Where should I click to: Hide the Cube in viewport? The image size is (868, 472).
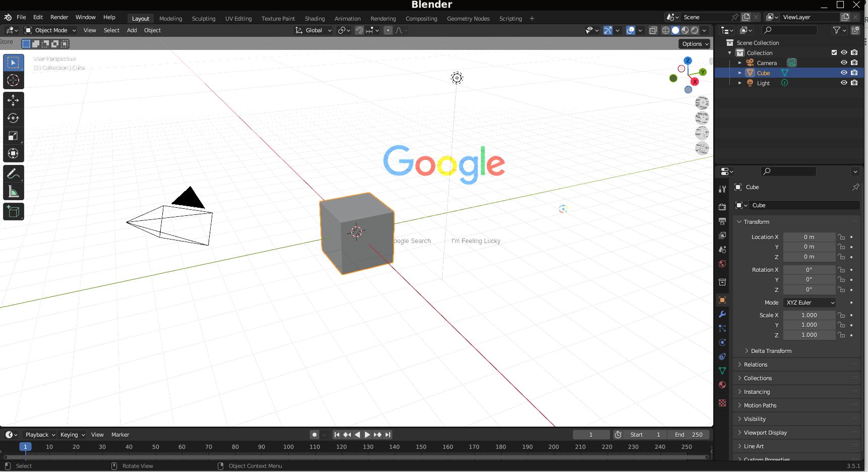point(844,73)
